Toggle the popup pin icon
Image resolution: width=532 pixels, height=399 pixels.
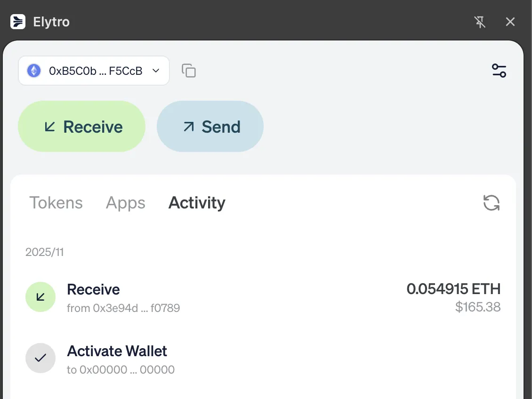click(480, 22)
